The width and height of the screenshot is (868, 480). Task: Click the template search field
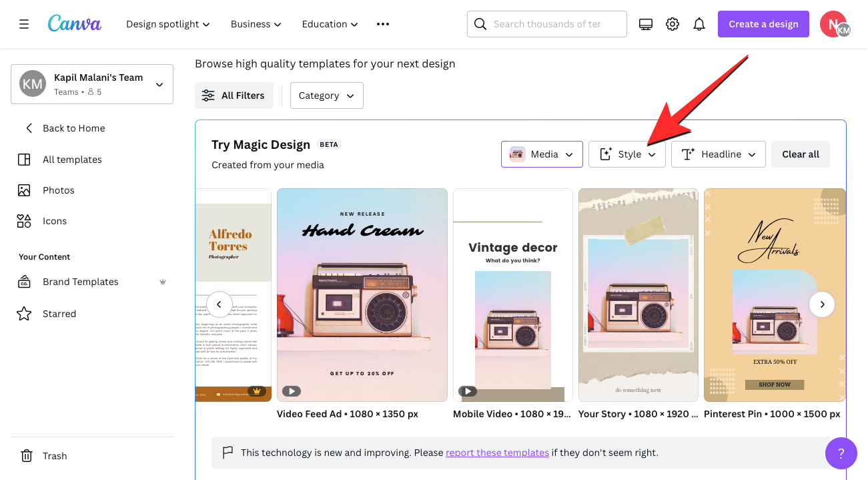click(554, 24)
